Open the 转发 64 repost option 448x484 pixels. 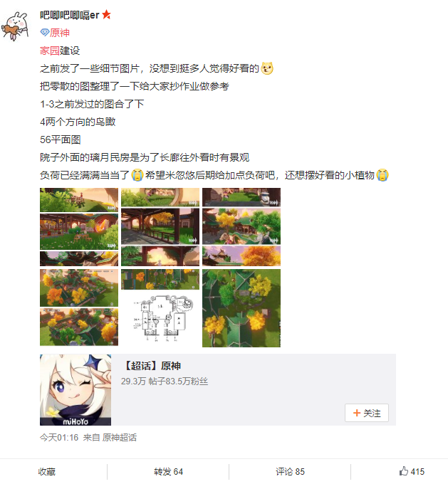tap(168, 471)
